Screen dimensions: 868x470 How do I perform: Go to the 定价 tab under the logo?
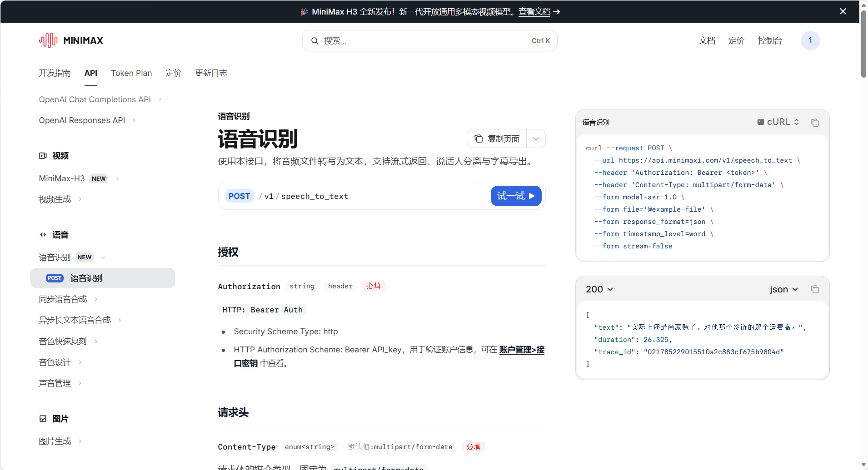coord(174,73)
